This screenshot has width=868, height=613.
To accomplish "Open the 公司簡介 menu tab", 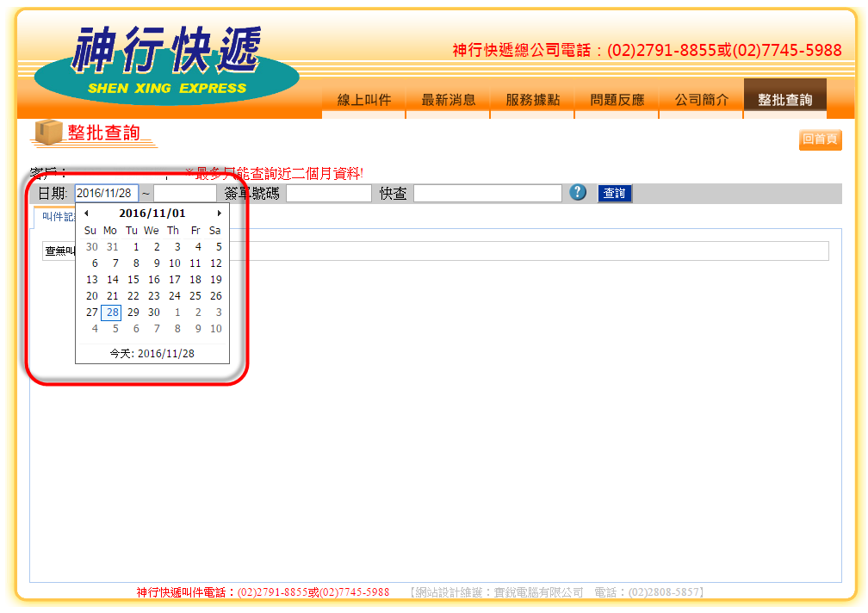I will pyautogui.click(x=701, y=100).
